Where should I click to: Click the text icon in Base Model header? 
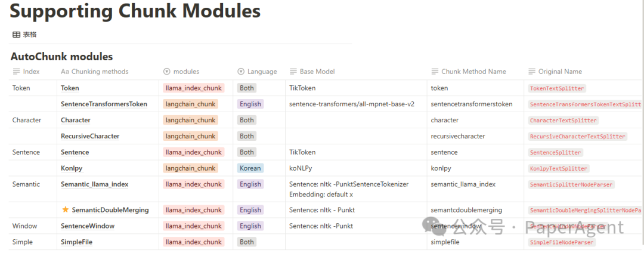tap(293, 72)
